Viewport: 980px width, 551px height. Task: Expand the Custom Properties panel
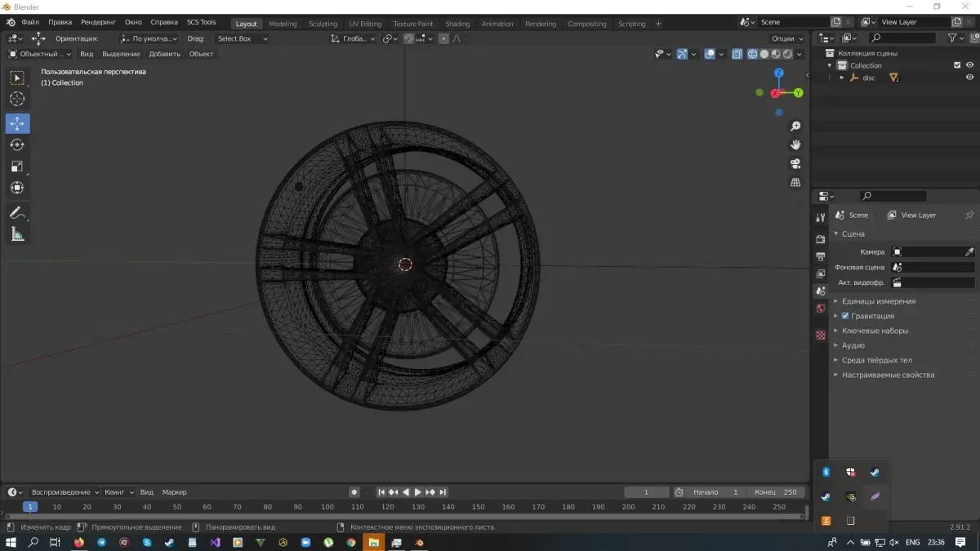click(888, 375)
